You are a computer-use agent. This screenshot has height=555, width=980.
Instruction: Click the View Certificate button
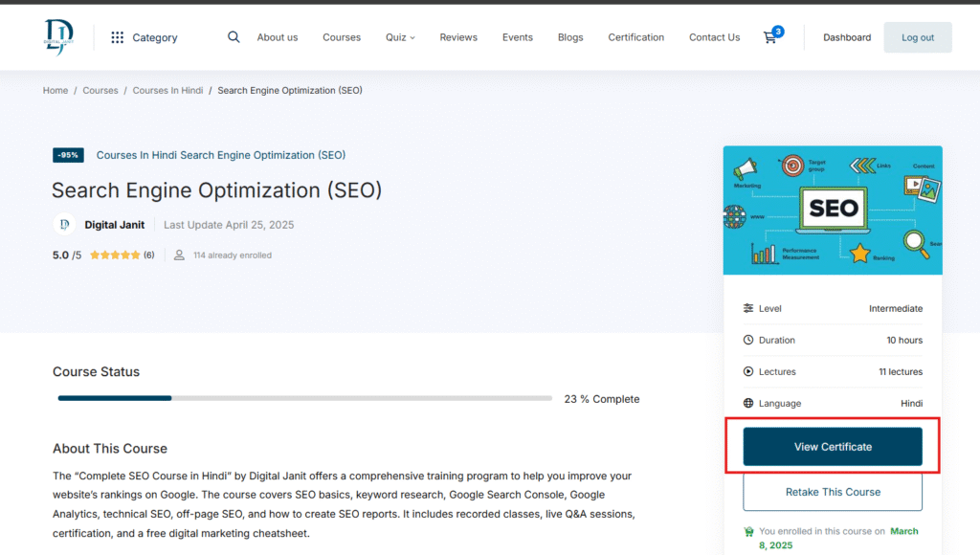833,447
